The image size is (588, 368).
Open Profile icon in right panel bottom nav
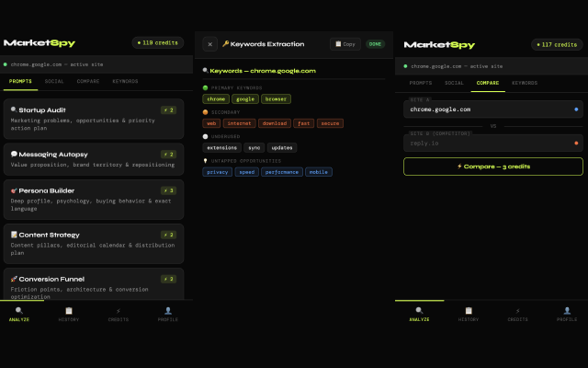point(567,311)
